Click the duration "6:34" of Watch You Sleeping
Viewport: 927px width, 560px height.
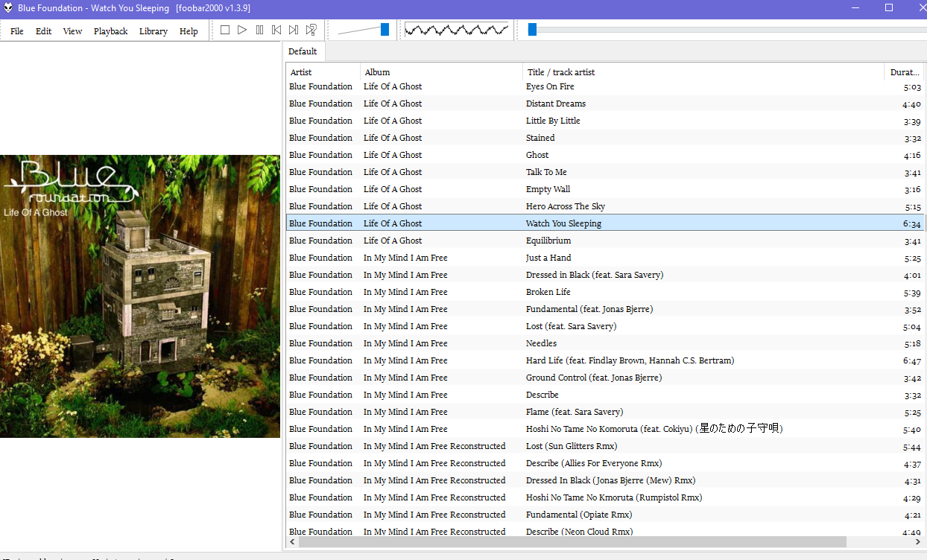911,223
